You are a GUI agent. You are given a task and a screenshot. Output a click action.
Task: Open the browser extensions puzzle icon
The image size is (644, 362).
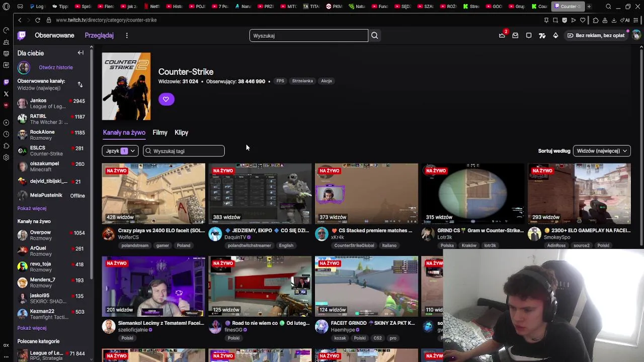pos(596,20)
